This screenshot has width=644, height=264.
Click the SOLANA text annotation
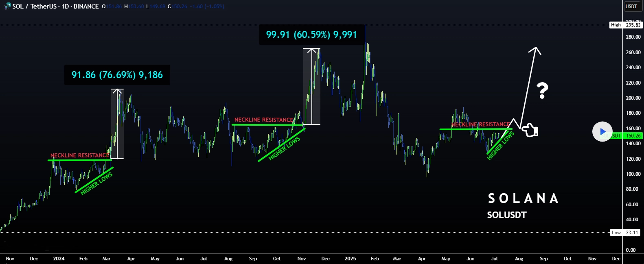(523, 198)
